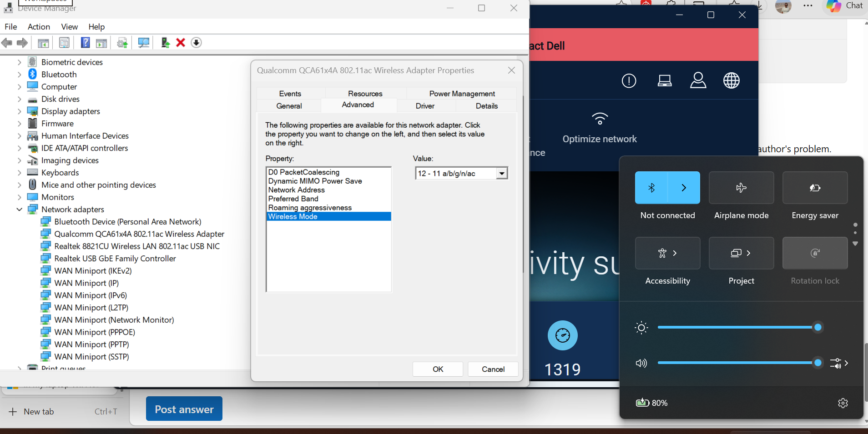
Task: Open the quick settings gear icon
Action: click(x=843, y=403)
